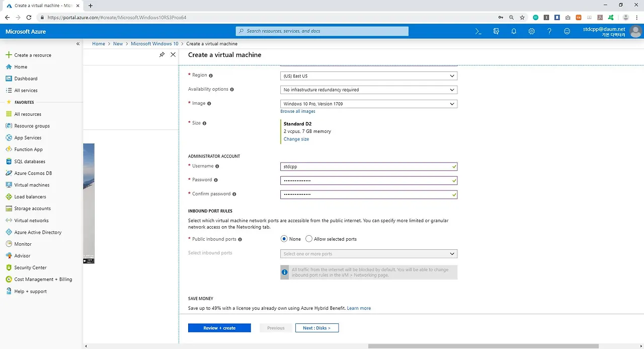644x349 pixels.
Task: Click the browser address bar URL
Action: (117, 17)
